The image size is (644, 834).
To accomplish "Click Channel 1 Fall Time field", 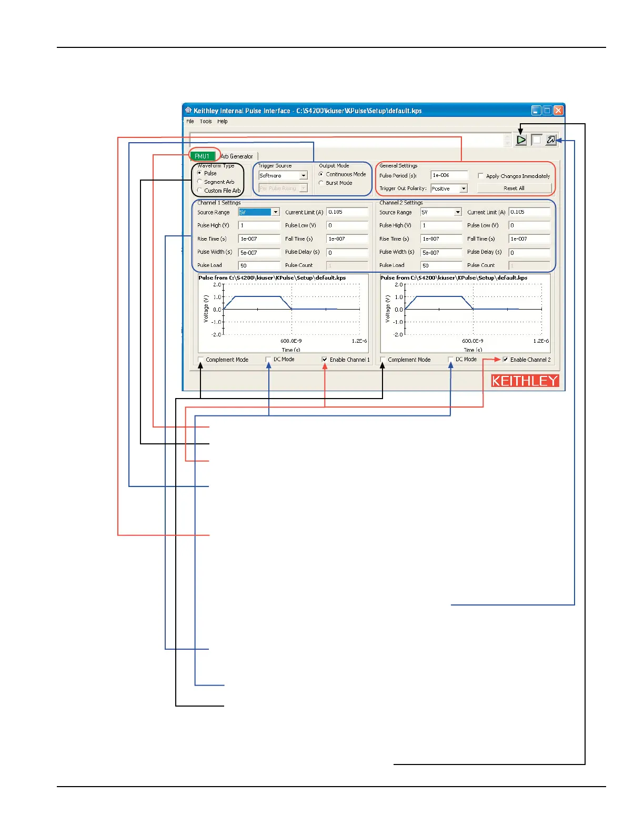I will 347,239.
